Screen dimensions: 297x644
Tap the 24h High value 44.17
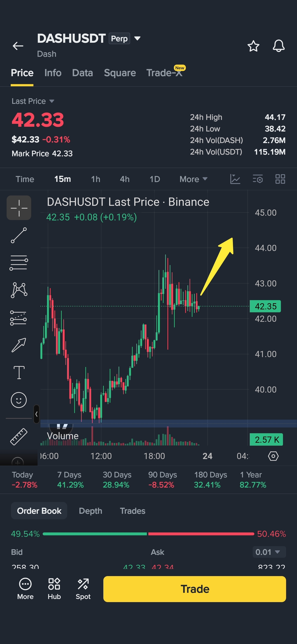point(275,117)
